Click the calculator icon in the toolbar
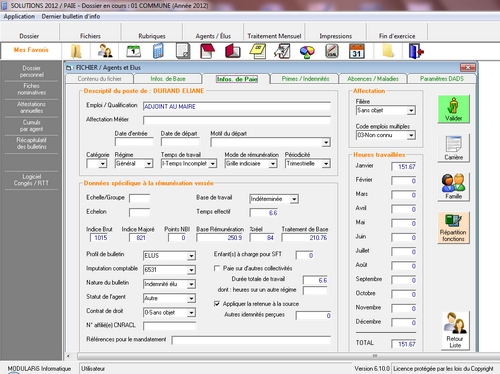The image size is (500, 374). click(158, 51)
